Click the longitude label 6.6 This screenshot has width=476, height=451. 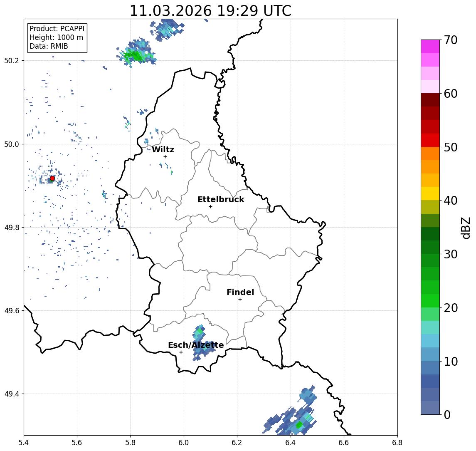pyautogui.click(x=344, y=443)
